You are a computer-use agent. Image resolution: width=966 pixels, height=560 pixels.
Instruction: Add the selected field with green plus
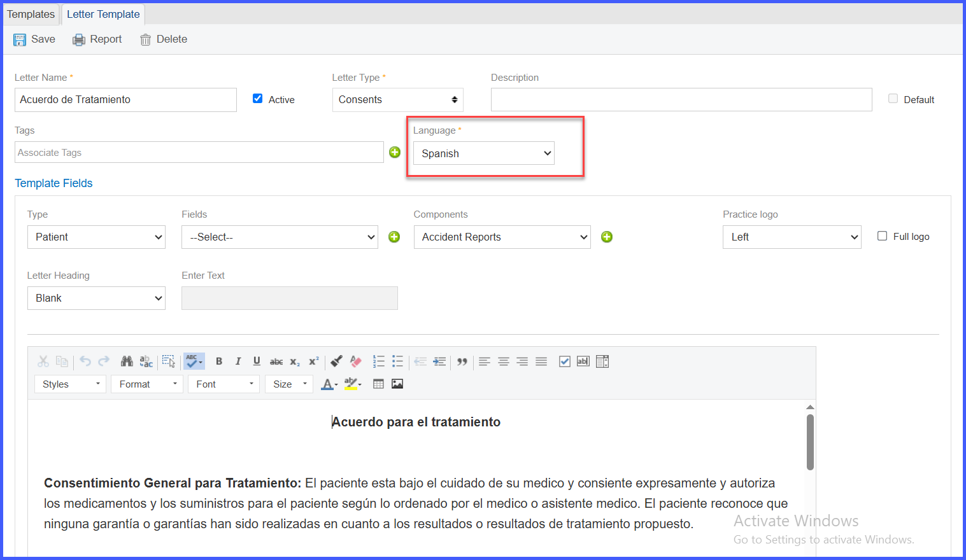pos(394,237)
